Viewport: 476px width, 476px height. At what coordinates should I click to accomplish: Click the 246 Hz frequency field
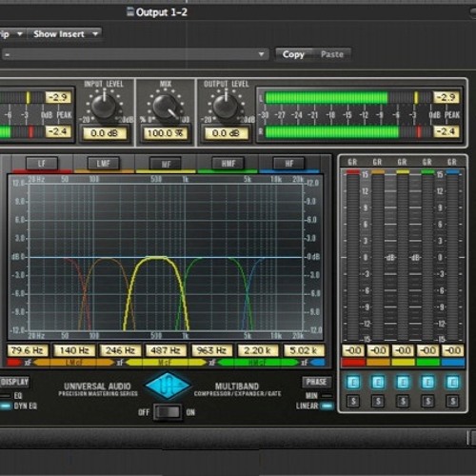[120, 350]
